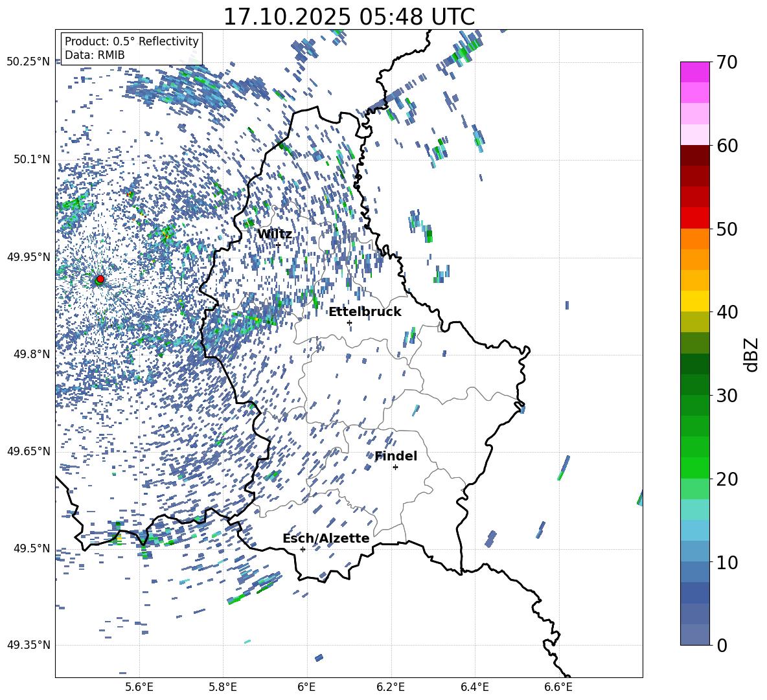The height and width of the screenshot is (700, 767).
Task: Click the red radar site marker
Action: coord(100,279)
